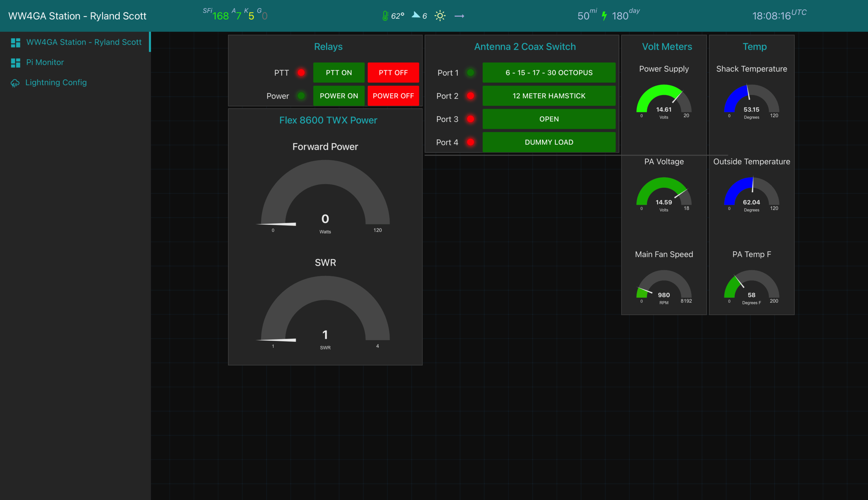868x500 pixels.
Task: Click the Lightning Config cloud icon
Action: coord(15,83)
